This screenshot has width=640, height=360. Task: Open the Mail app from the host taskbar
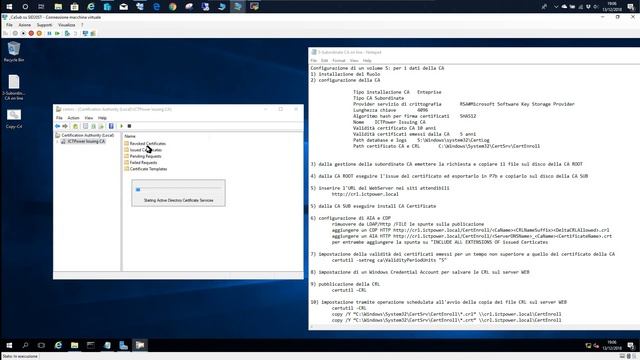point(123,7)
